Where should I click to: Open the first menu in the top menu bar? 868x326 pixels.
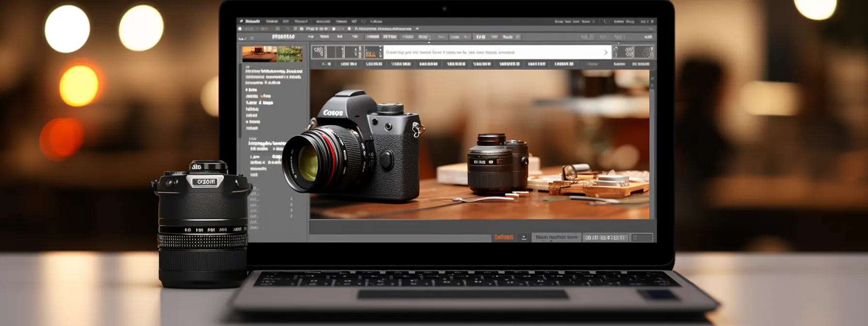coord(253,21)
